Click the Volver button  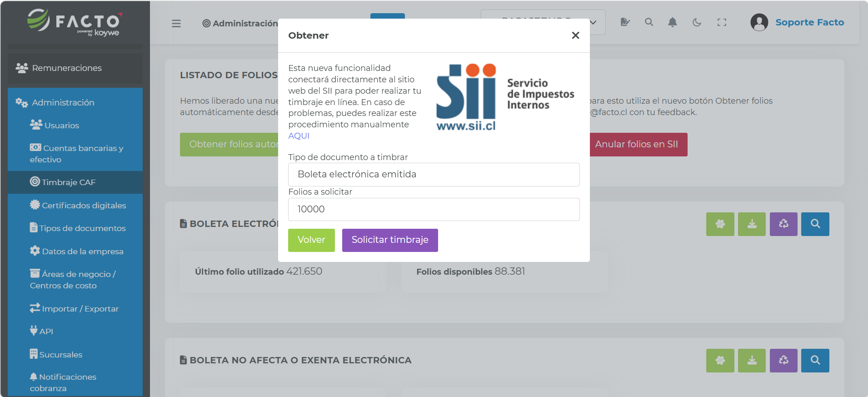point(311,240)
